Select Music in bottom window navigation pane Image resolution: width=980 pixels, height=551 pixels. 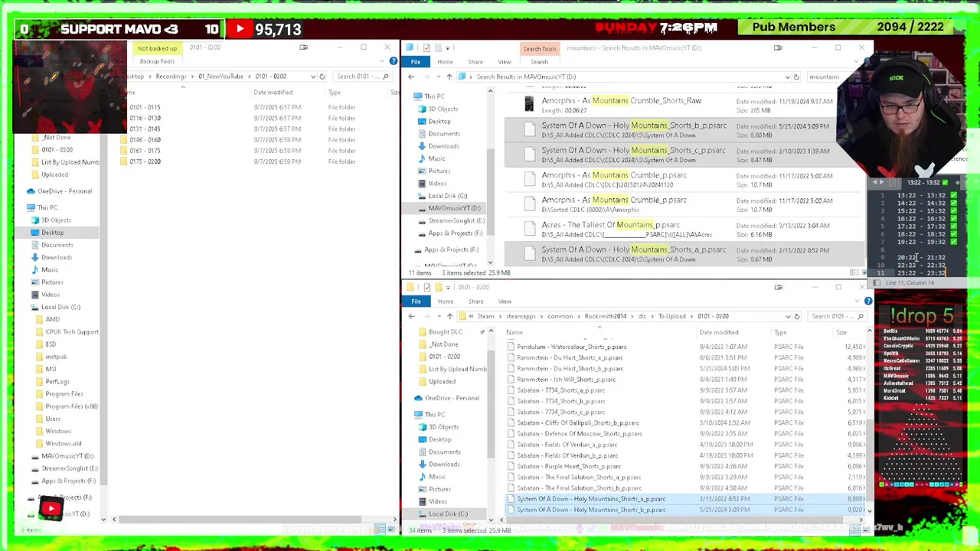click(437, 477)
